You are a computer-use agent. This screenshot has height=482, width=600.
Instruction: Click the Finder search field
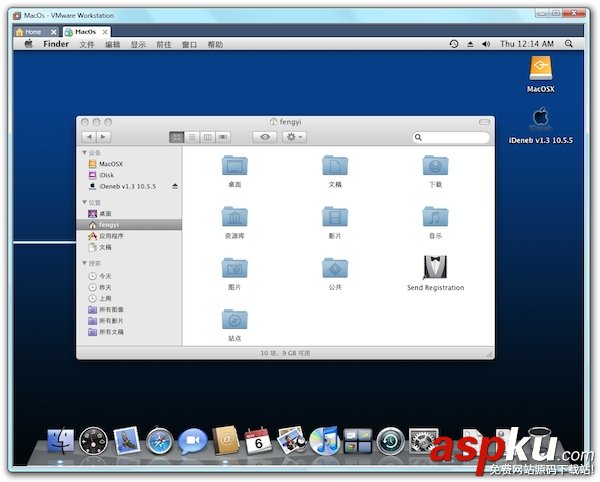click(x=451, y=137)
